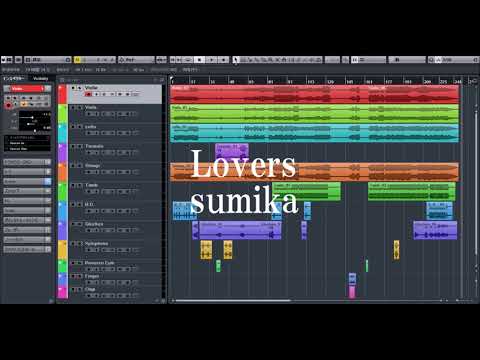This screenshot has height=360, width=480.
Task: Solo the Violin track
Action: click(79, 88)
